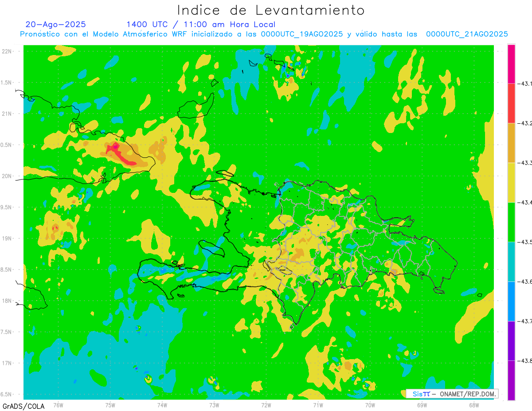Pick the cyan swatch in the color legend
Screen dimensions: 532x411
[511, 261]
